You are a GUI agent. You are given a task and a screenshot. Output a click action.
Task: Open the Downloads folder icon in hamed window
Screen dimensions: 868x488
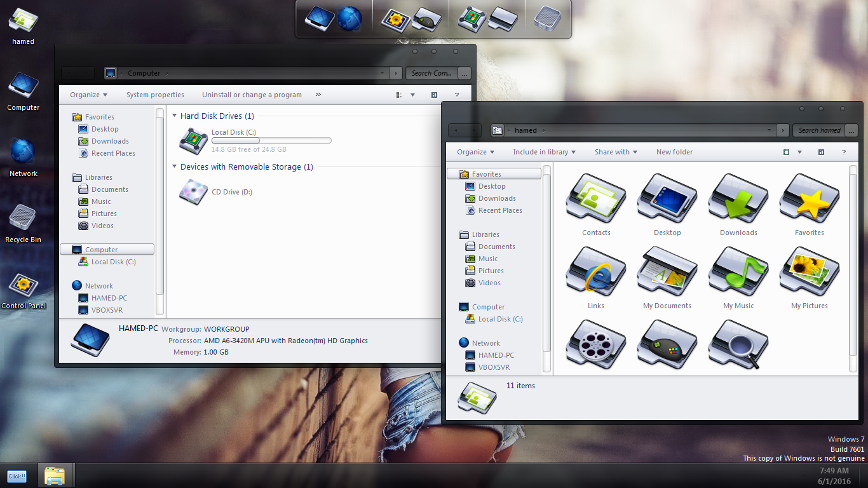738,200
